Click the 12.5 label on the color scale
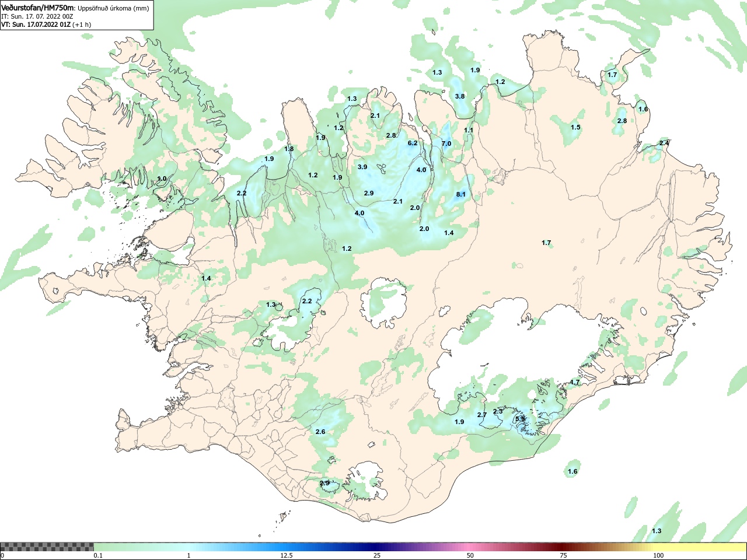Viewport: 747px width, 560px height. [x=286, y=555]
